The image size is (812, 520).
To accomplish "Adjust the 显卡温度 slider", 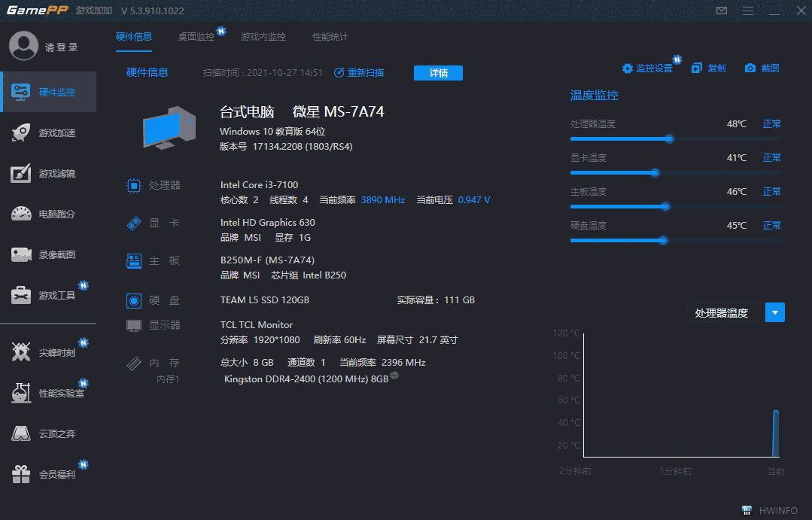I will pyautogui.click(x=658, y=172).
